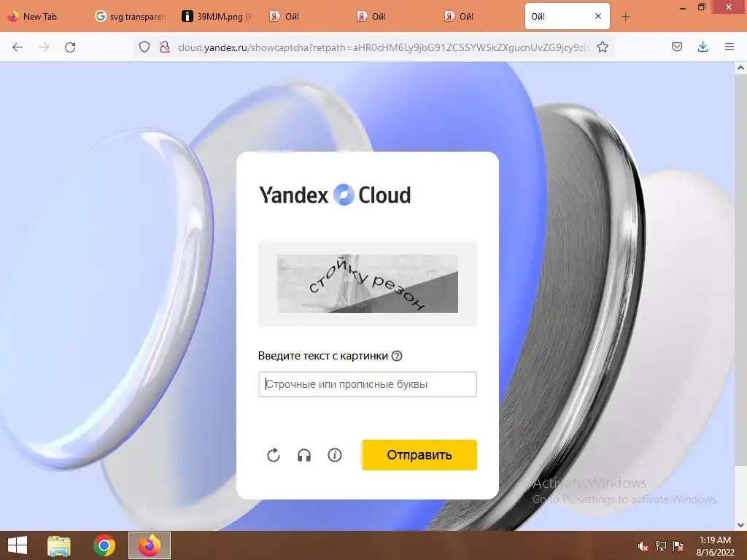Click page scrollbar down arrow
747x560 pixels.
(741, 525)
